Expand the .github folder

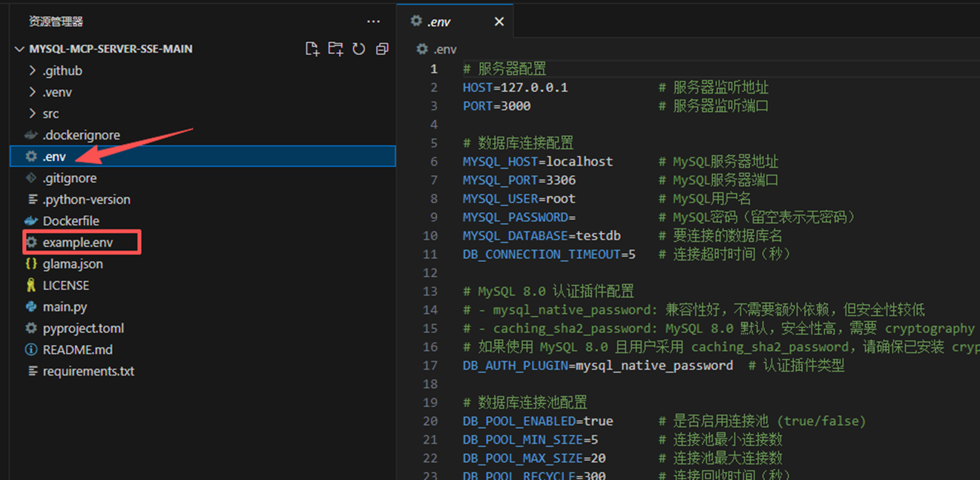[x=33, y=70]
